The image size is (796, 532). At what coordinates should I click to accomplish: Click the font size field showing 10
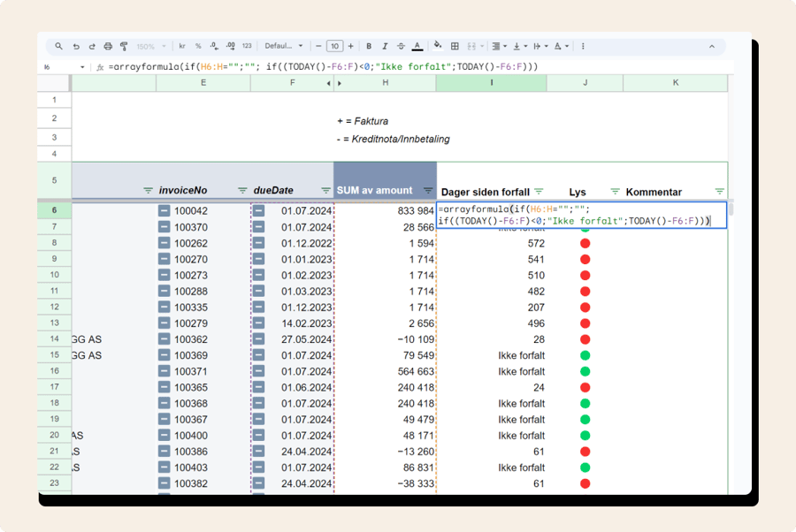(334, 46)
